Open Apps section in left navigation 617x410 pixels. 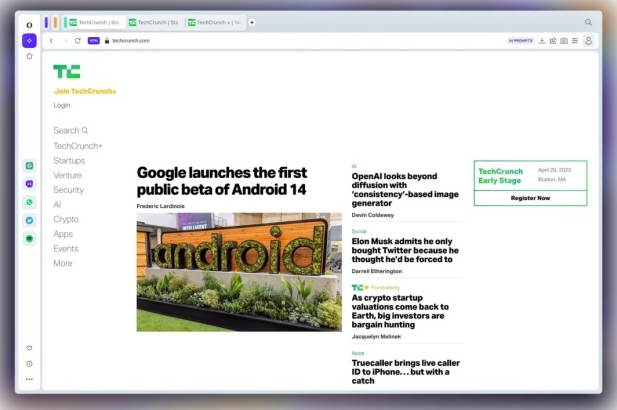pyautogui.click(x=63, y=234)
